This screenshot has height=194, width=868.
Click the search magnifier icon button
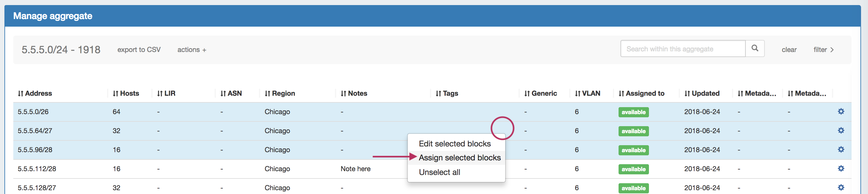754,48
